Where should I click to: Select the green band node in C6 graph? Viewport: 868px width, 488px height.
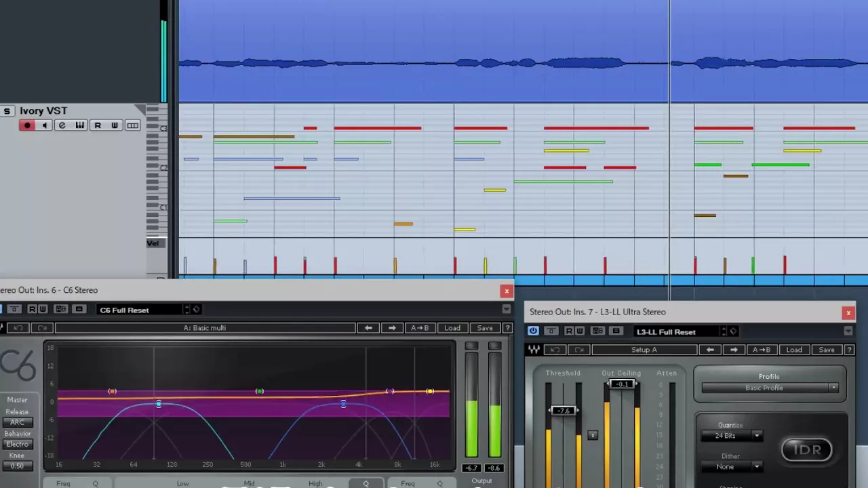[x=260, y=391]
